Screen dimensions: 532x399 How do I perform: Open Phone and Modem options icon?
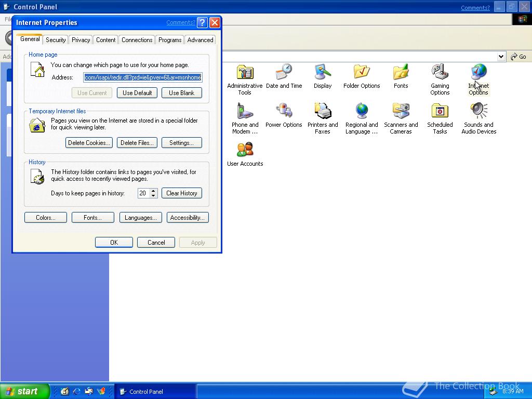(245, 111)
